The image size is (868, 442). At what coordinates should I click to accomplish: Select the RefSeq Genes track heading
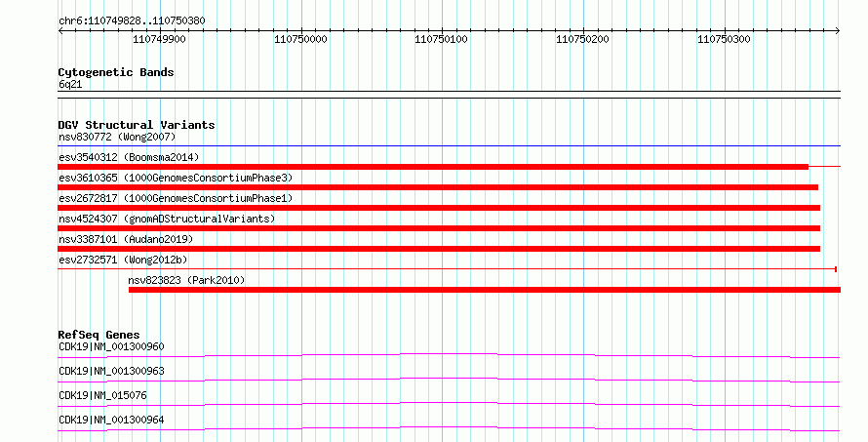coord(99,335)
